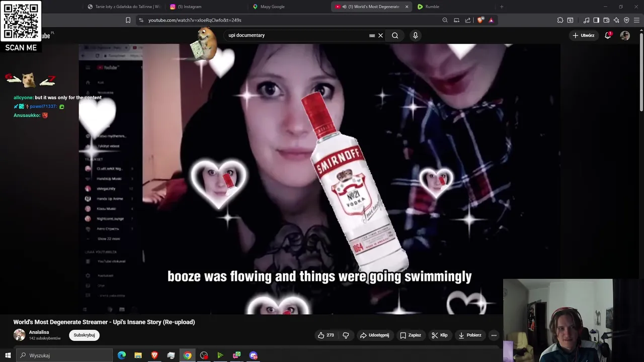Open File Explorer from the taskbar
The image size is (644, 362).
pos(138,355)
